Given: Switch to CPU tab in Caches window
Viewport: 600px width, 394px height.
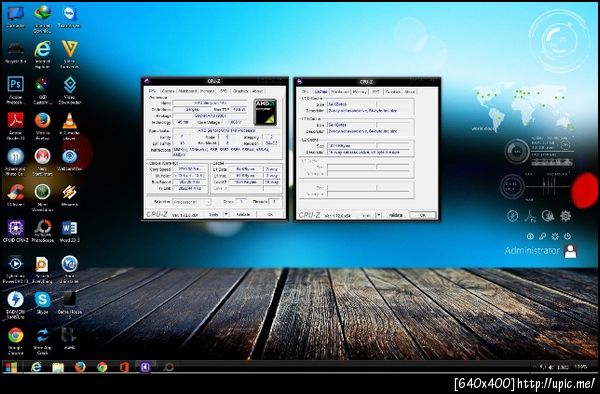Looking at the screenshot, I should (x=305, y=92).
